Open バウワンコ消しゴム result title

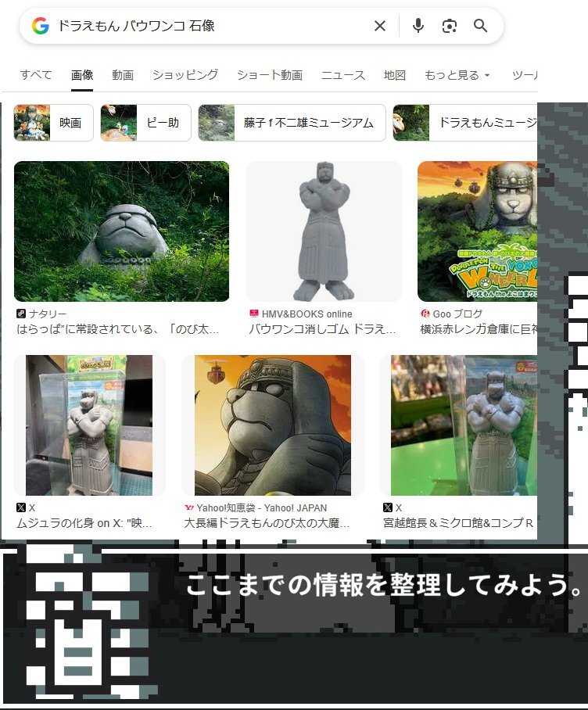point(322,329)
